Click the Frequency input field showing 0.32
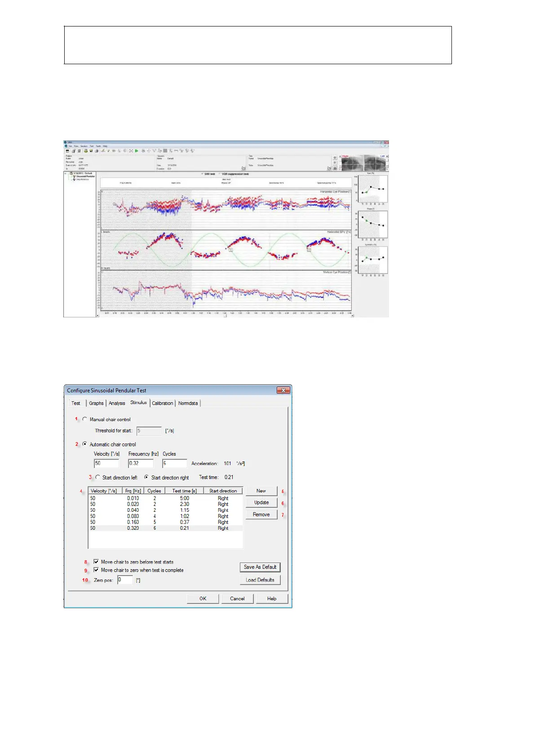The image size is (535, 756). 141,463
